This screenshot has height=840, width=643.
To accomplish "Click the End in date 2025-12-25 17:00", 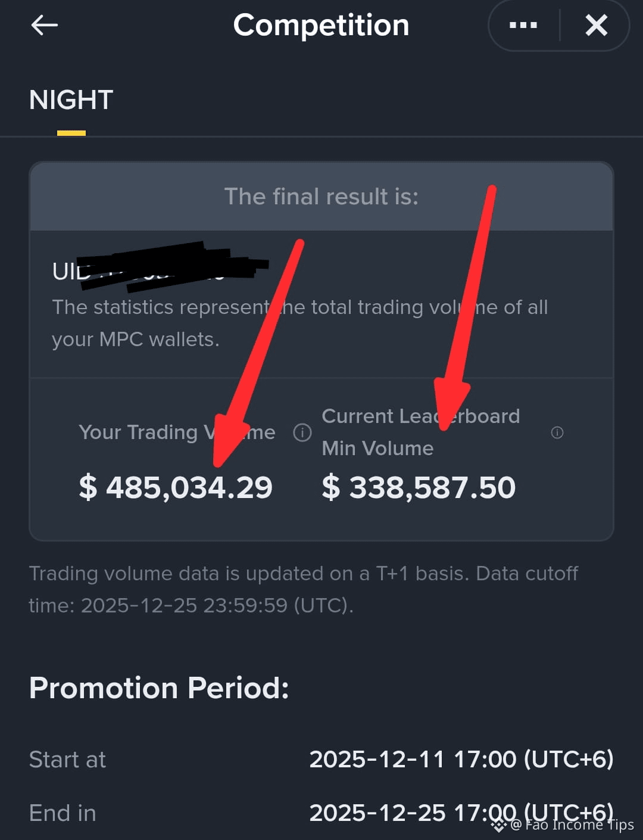I will (461, 813).
